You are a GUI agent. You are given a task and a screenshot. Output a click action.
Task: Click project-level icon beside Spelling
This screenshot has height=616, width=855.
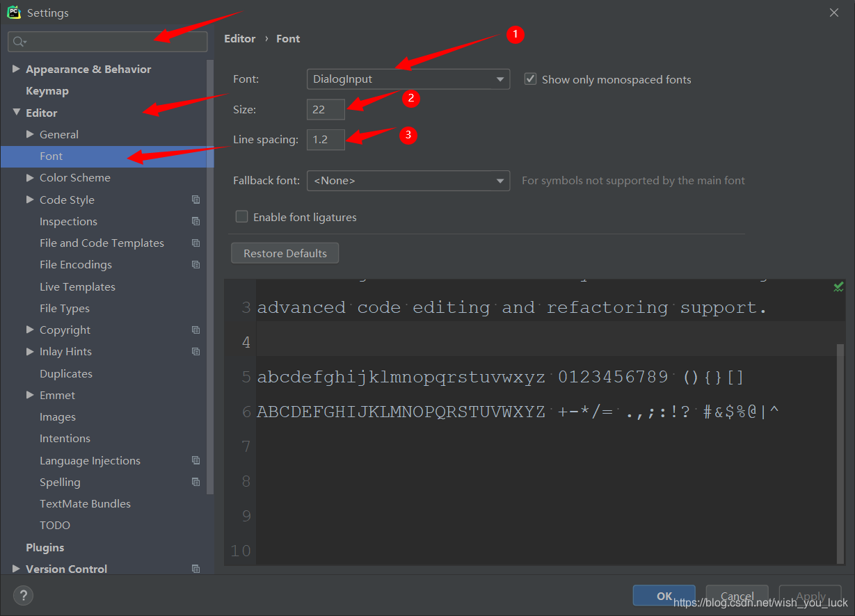tap(195, 482)
